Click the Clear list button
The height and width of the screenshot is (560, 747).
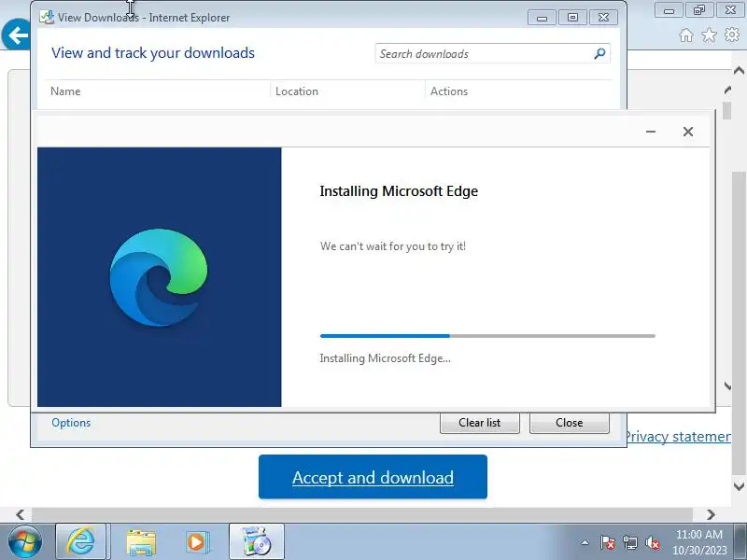(480, 423)
